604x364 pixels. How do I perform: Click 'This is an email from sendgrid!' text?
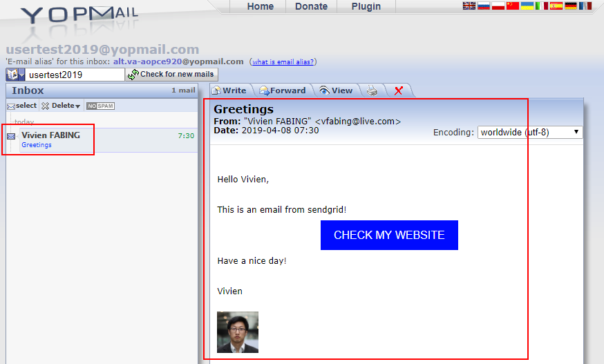(x=281, y=210)
